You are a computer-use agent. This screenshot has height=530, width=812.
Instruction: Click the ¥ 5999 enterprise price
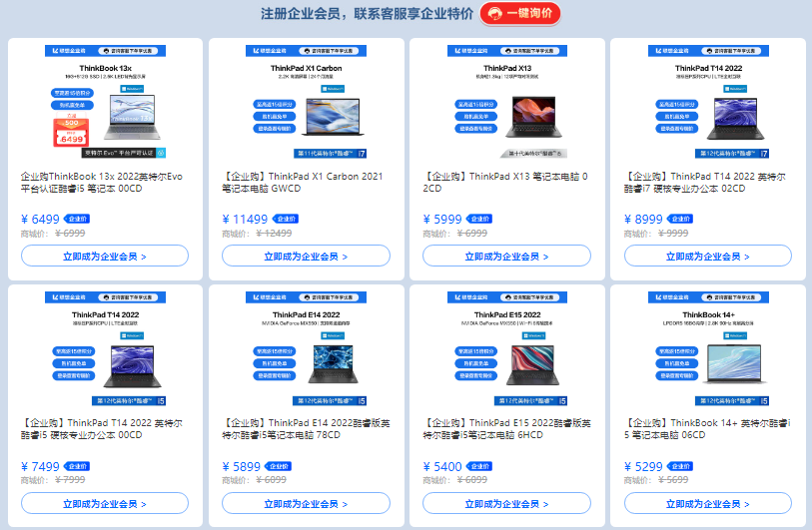(442, 219)
